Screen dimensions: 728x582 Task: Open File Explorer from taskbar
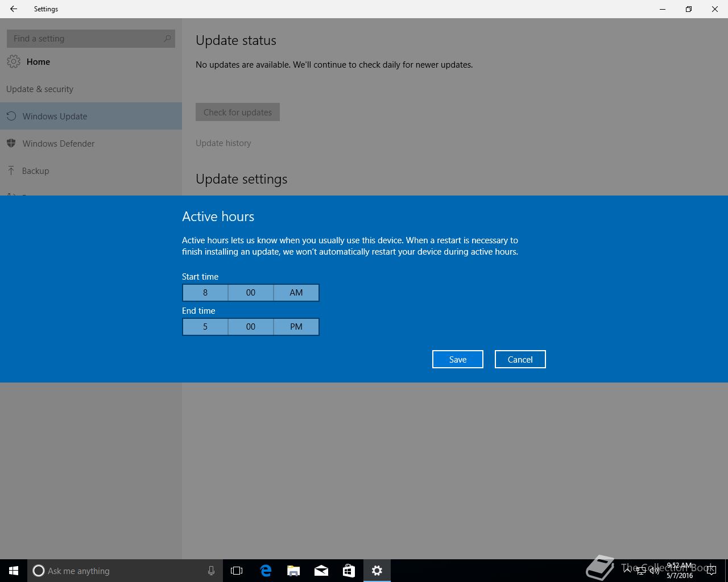pos(293,571)
